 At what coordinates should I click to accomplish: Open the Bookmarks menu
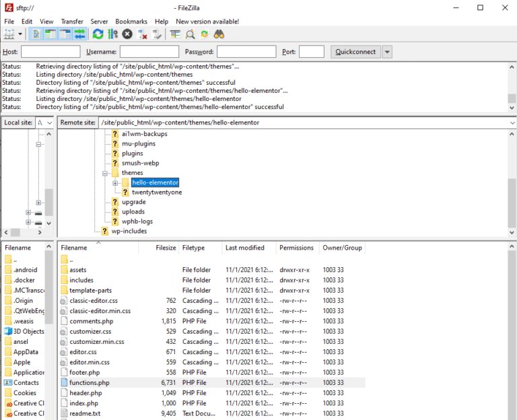click(x=131, y=22)
